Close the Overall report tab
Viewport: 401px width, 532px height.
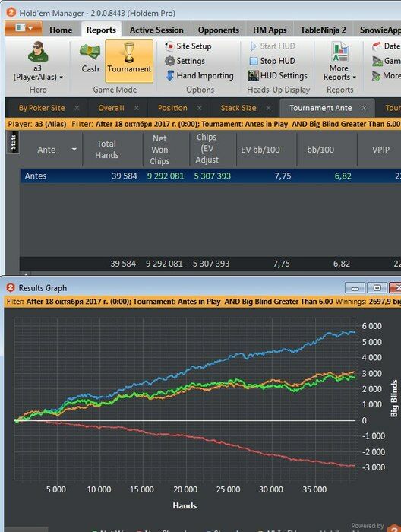pos(137,108)
